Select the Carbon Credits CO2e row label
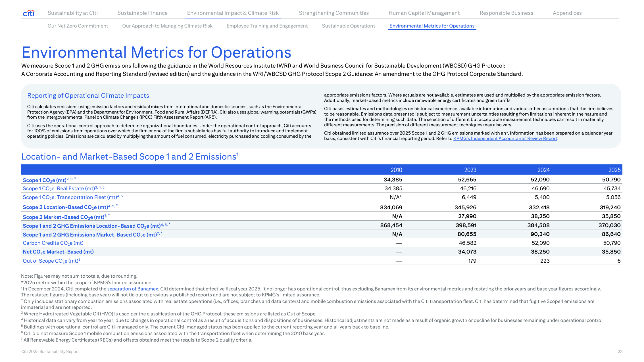This screenshot has width=644, height=362. [x=53, y=243]
